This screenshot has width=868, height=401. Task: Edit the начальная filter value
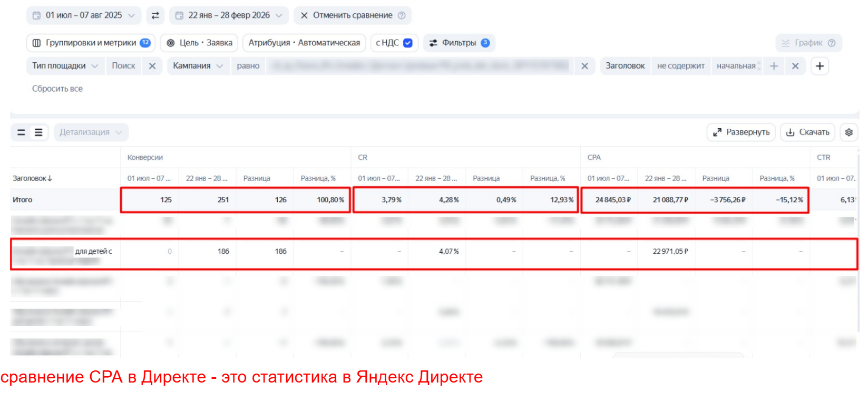pos(736,66)
